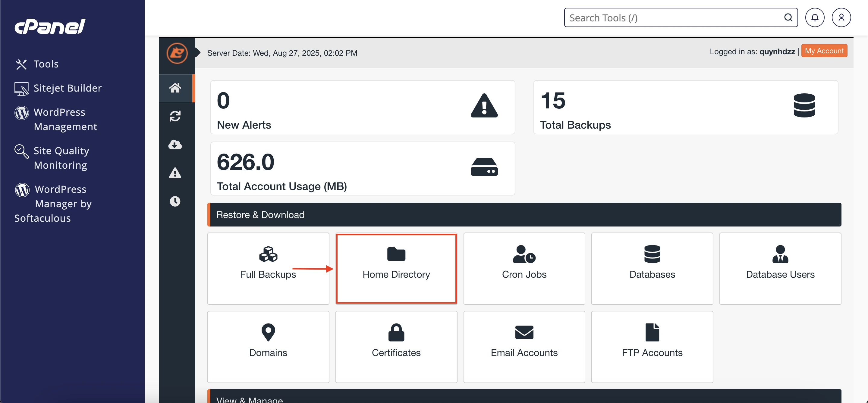Click the orange My Account button
This screenshot has height=403, width=868.
[x=824, y=51]
